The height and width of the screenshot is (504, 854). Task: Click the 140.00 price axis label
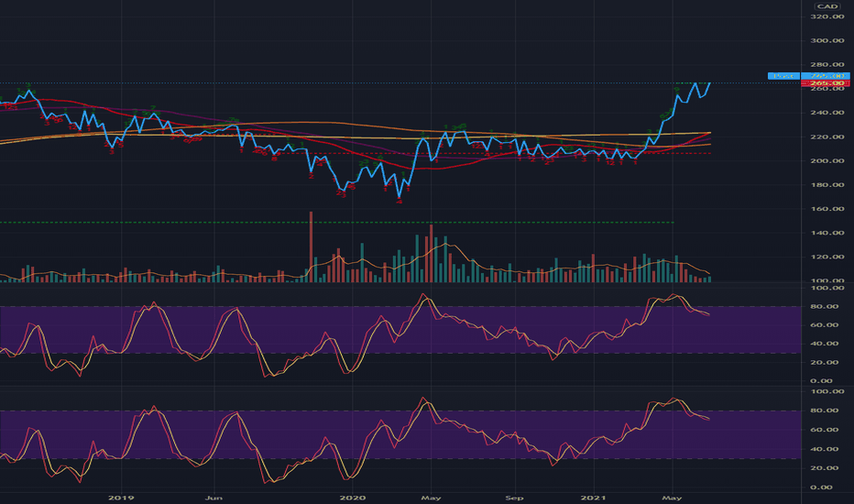tap(827, 233)
